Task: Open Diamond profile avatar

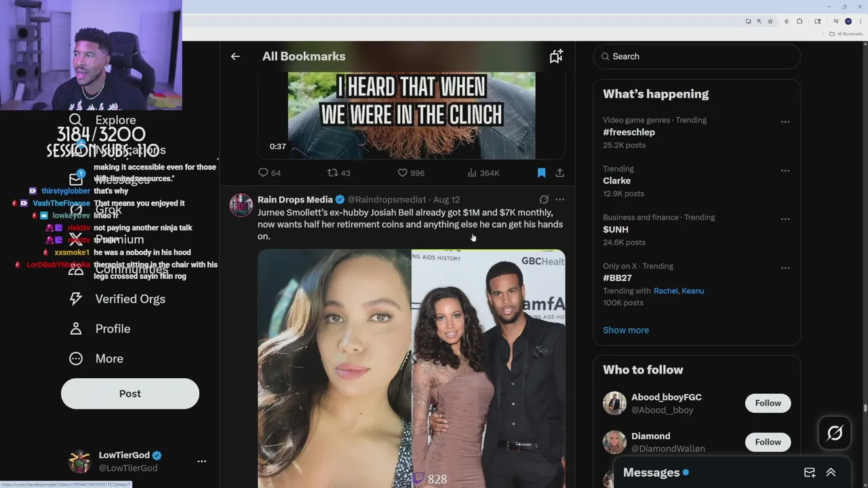Action: pos(614,442)
